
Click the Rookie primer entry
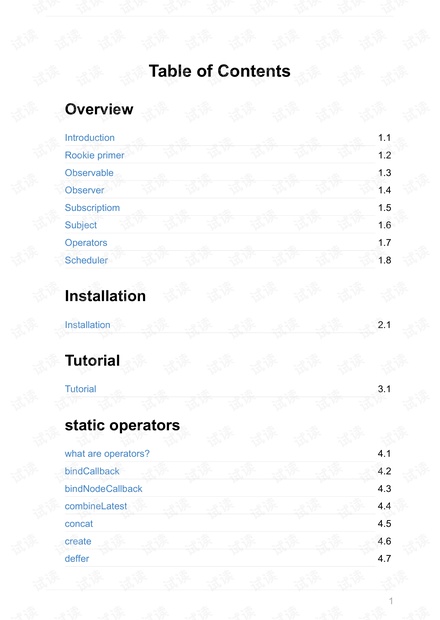[94, 155]
